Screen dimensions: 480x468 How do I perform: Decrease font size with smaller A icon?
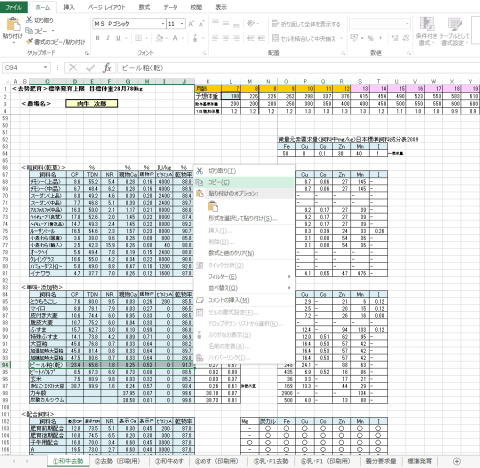201,24
